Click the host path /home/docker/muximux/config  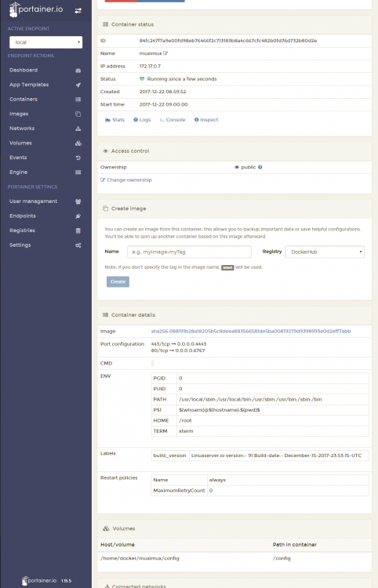[140, 558]
